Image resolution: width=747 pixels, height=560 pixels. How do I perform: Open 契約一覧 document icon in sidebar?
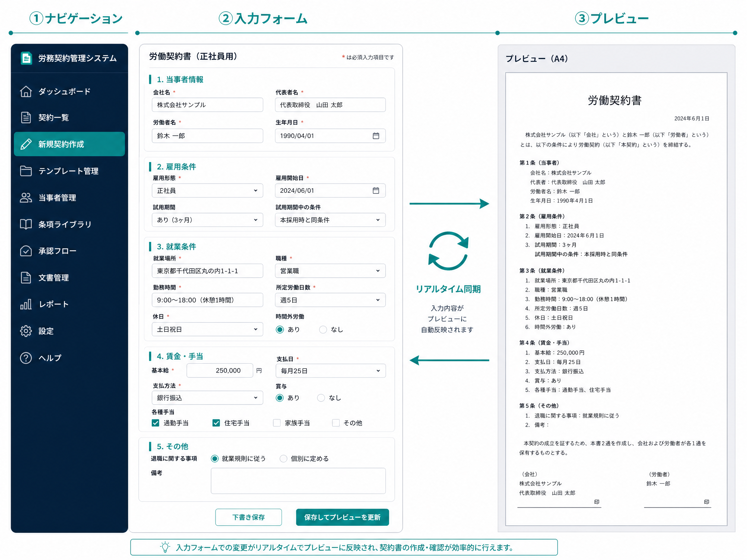point(26,117)
